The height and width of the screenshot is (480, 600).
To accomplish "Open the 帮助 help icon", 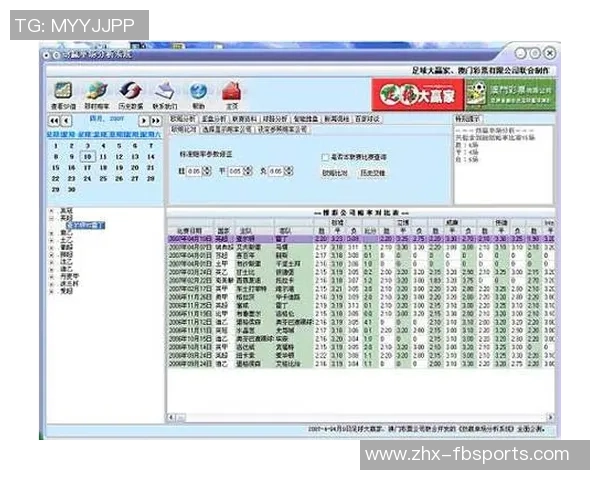I will point(198,91).
